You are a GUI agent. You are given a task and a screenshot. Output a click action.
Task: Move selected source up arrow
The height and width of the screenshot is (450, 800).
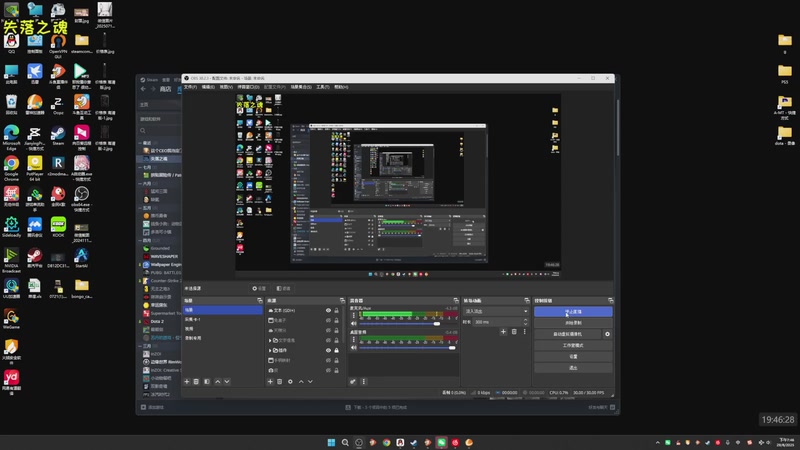[x=301, y=382]
